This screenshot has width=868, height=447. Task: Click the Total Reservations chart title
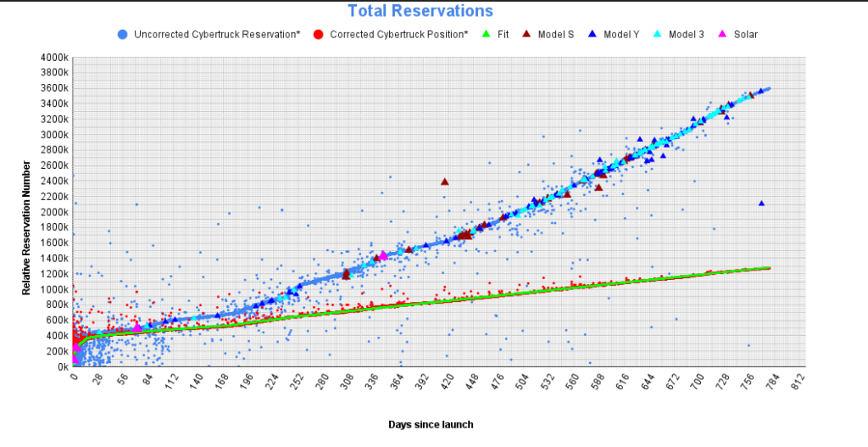click(420, 10)
